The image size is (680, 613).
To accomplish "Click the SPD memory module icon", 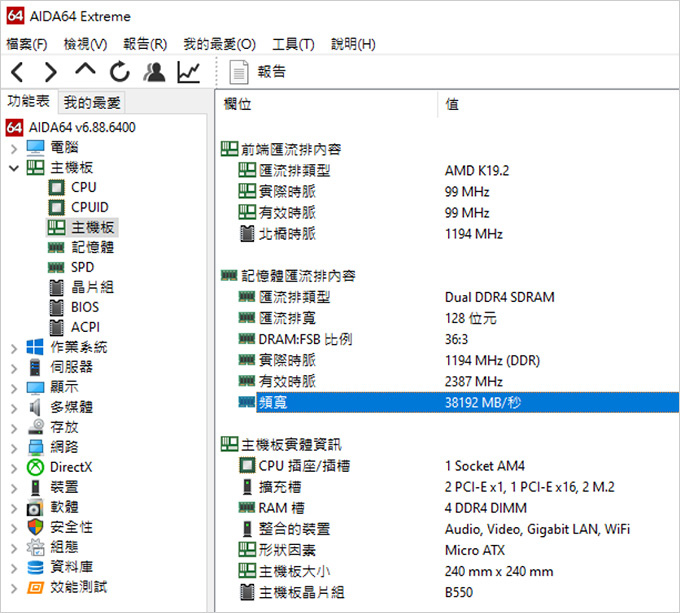I will pyautogui.click(x=56, y=267).
